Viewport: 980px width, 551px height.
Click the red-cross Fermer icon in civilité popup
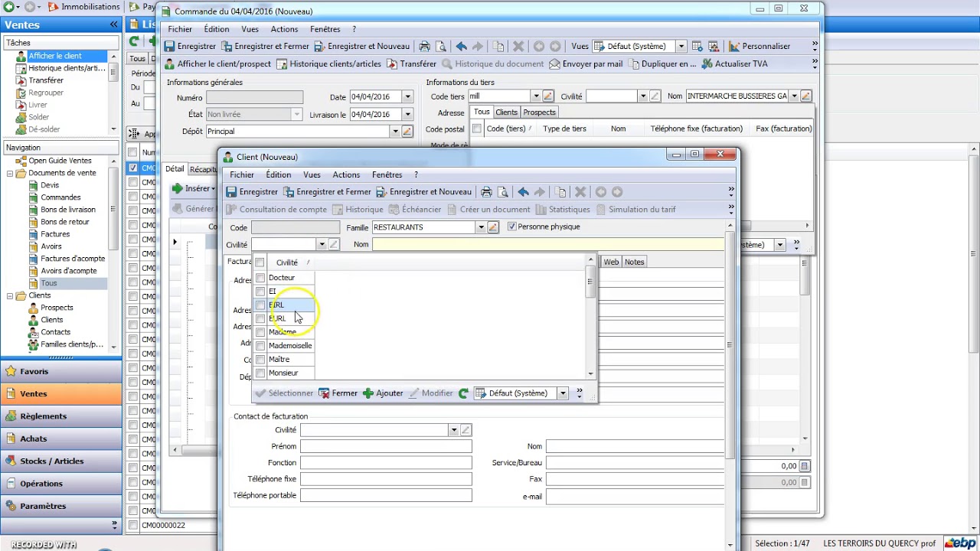point(325,393)
